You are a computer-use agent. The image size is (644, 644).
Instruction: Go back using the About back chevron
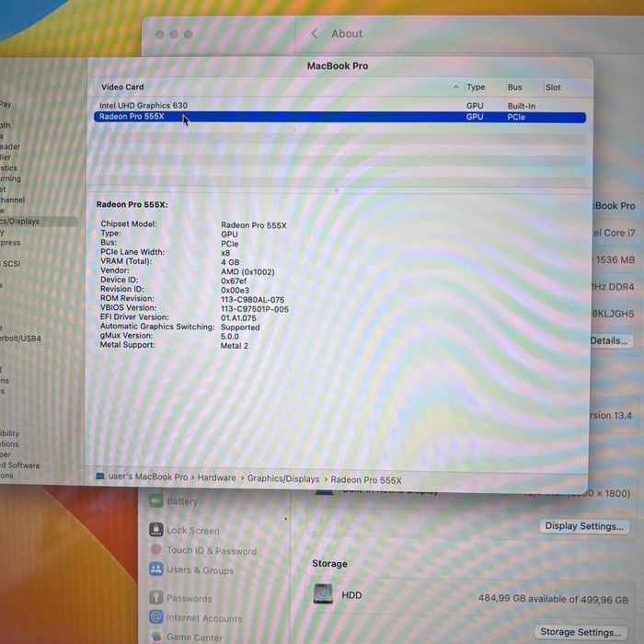pos(315,34)
